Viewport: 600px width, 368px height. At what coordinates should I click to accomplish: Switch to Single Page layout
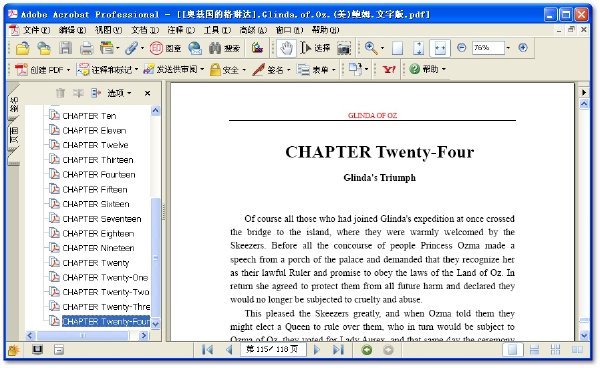pyautogui.click(x=512, y=350)
